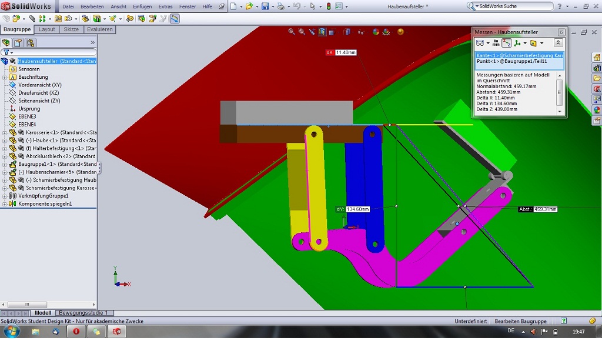Collapse the Messen dialog using double-chevron button
602x364 pixels.
click(x=558, y=43)
